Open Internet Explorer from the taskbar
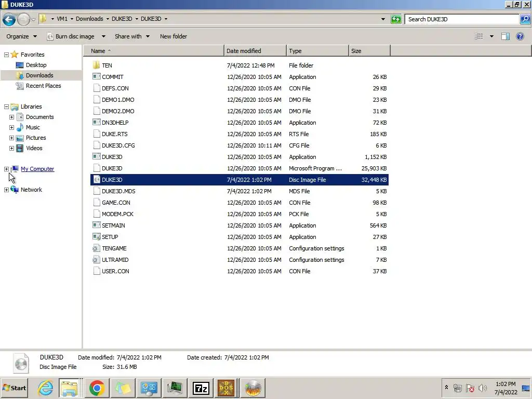Image resolution: width=532 pixels, height=399 pixels. click(x=45, y=388)
